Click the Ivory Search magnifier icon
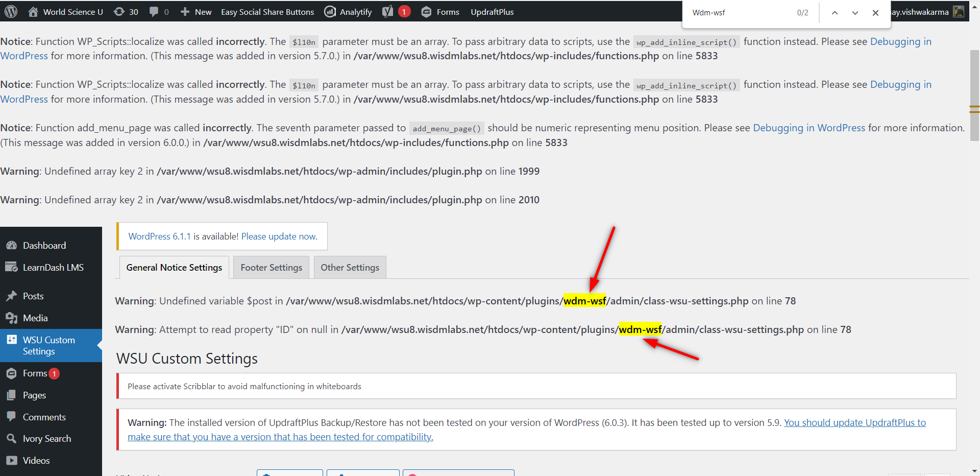Image resolution: width=980 pixels, height=476 pixels. (11, 438)
